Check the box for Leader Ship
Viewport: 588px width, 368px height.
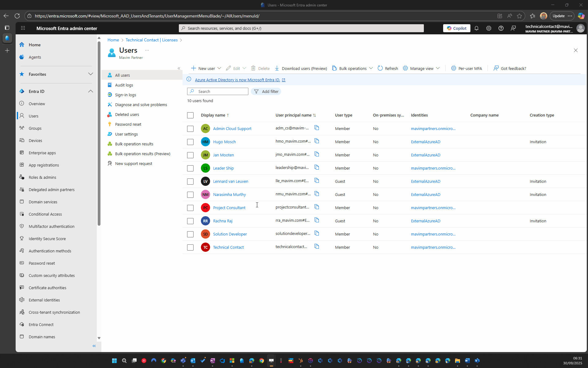(x=190, y=168)
